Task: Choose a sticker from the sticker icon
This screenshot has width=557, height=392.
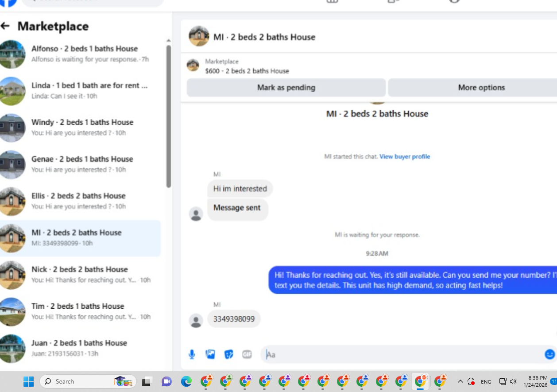Action: pyautogui.click(x=228, y=354)
